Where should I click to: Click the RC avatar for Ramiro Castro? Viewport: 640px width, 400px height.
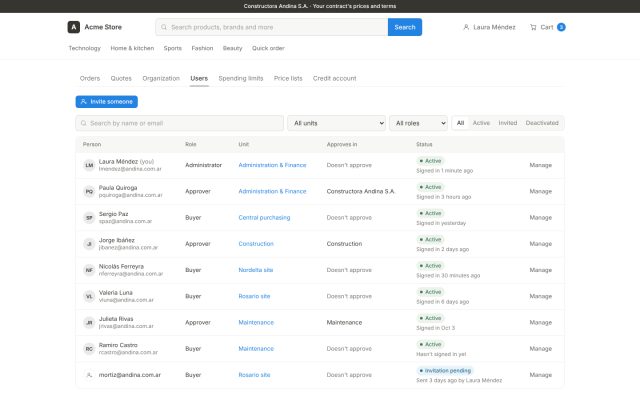coord(89,349)
